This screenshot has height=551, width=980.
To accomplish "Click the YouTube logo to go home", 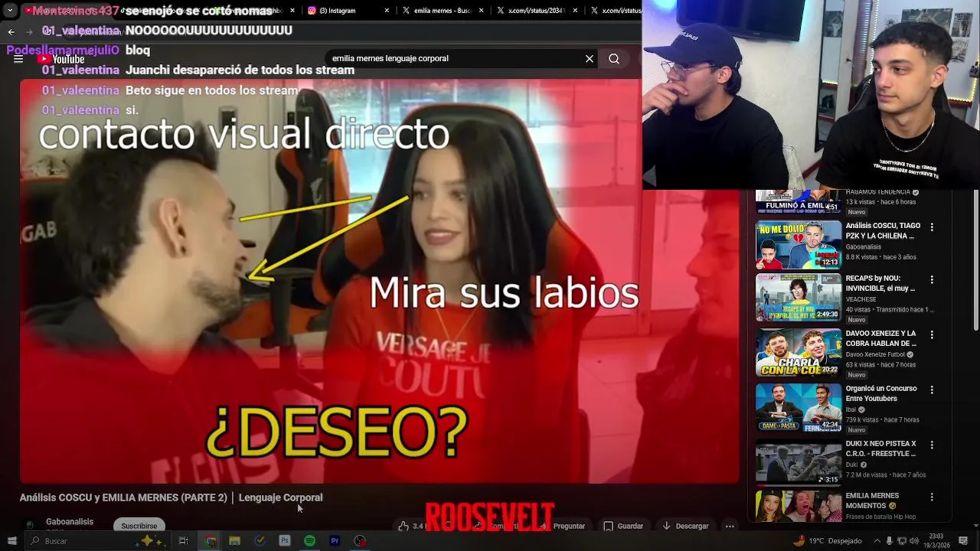I will click(60, 59).
